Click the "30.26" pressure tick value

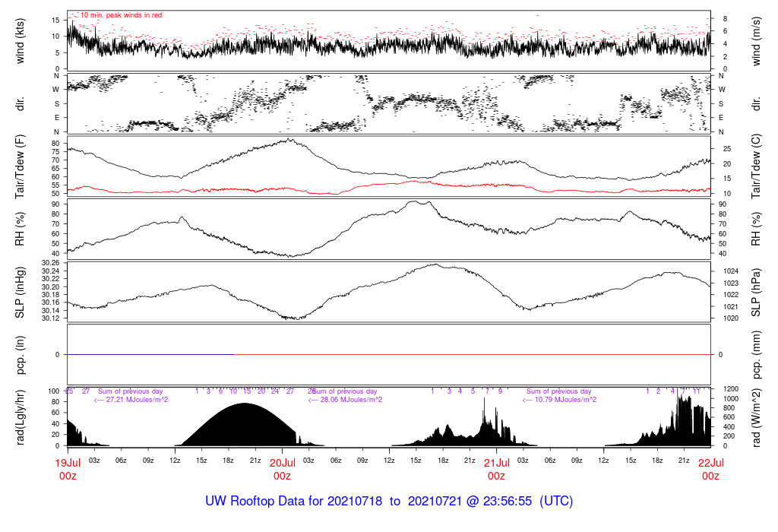51,263
